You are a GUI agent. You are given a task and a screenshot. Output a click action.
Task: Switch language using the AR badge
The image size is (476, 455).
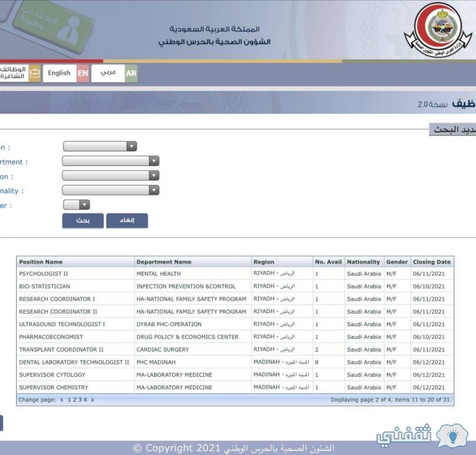click(131, 73)
